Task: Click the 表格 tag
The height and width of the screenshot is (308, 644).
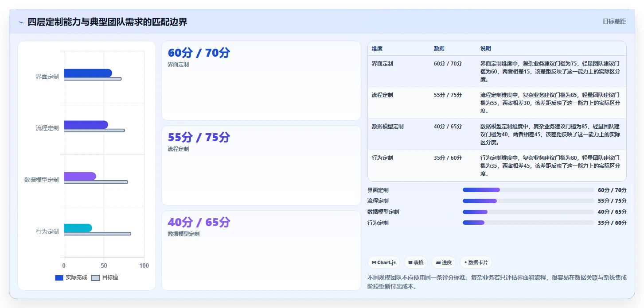Action: [416, 262]
